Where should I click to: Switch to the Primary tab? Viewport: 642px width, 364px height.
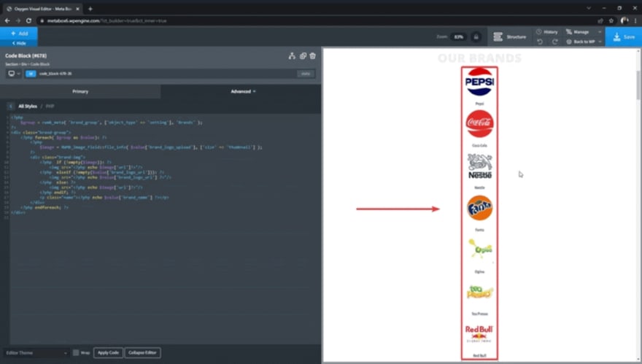pyautogui.click(x=80, y=91)
